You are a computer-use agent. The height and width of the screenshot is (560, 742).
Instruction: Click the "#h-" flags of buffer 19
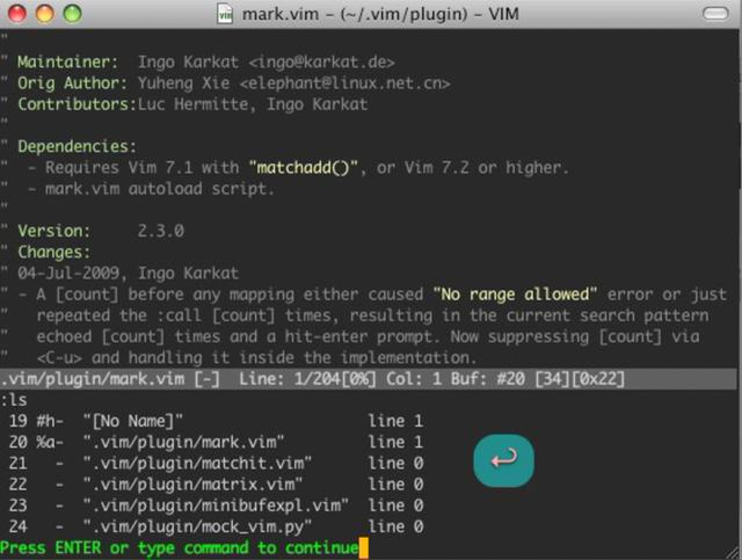tap(50, 421)
